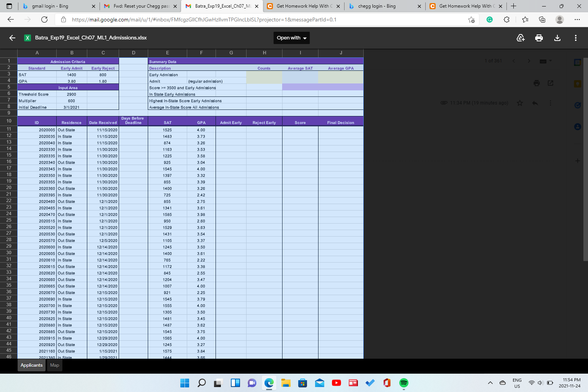Image resolution: width=588 pixels, height=392 pixels.
Task: Open Windows Search from taskbar
Action: (x=202, y=383)
